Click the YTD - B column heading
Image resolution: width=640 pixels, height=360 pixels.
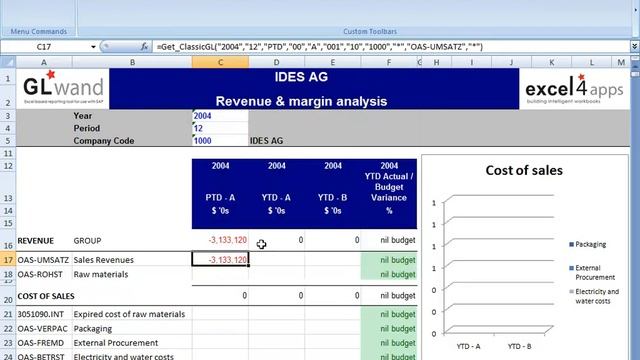(333, 198)
